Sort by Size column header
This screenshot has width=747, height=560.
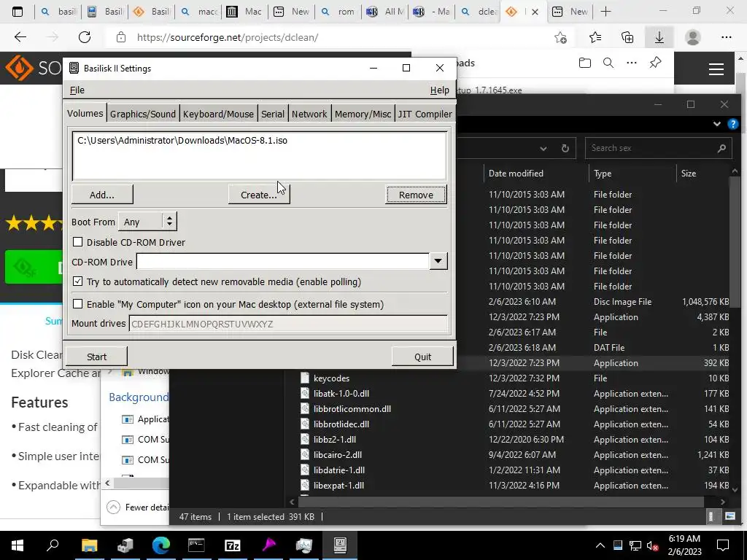(x=689, y=174)
